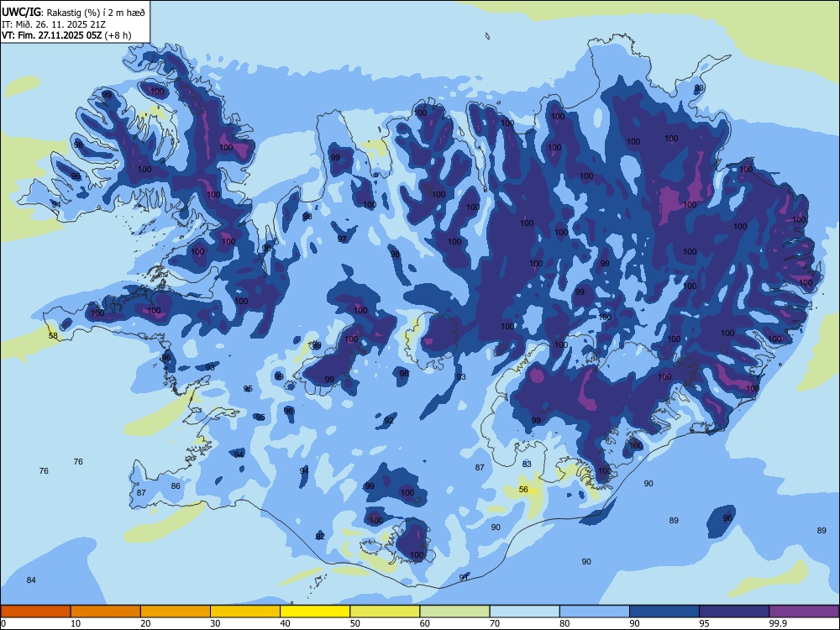This screenshot has width=840, height=630.
Task: Click the humidity value '58' on the map
Action: (53, 336)
